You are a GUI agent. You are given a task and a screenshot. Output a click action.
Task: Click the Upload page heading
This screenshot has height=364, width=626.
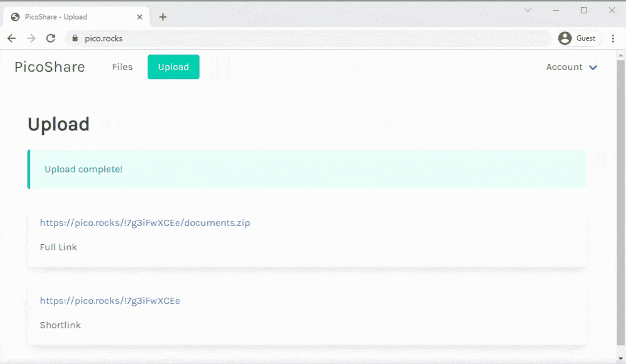(x=59, y=125)
